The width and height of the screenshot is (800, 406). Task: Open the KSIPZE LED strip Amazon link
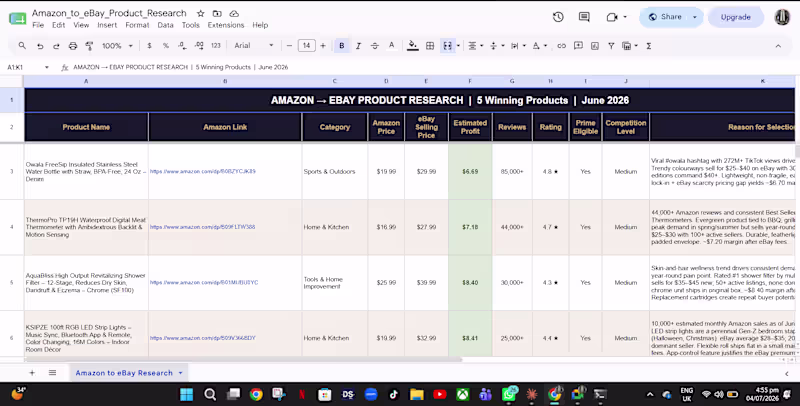pos(203,338)
